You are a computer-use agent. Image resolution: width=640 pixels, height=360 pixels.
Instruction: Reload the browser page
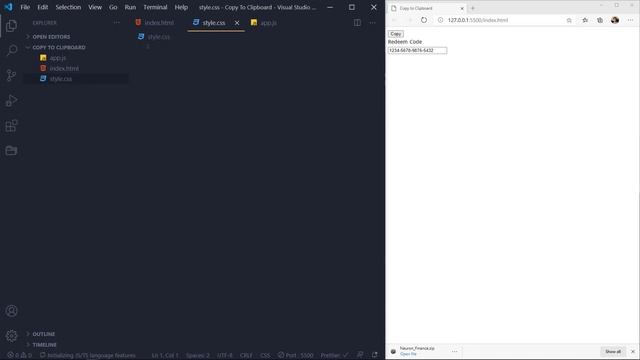[x=424, y=20]
